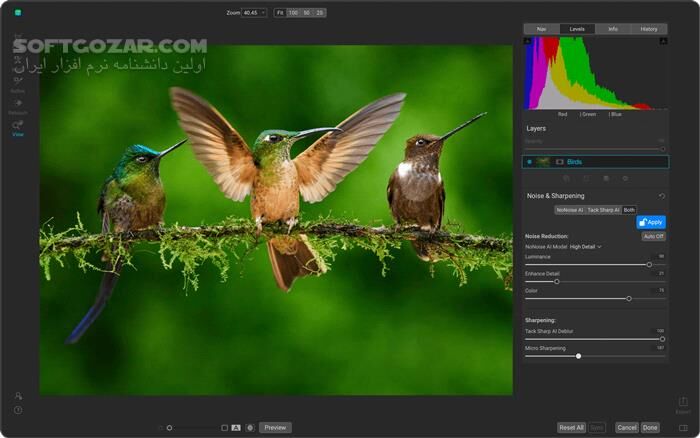This screenshot has height=438, width=700.
Task: Click the mask view 'A' icon
Action: pos(236,427)
